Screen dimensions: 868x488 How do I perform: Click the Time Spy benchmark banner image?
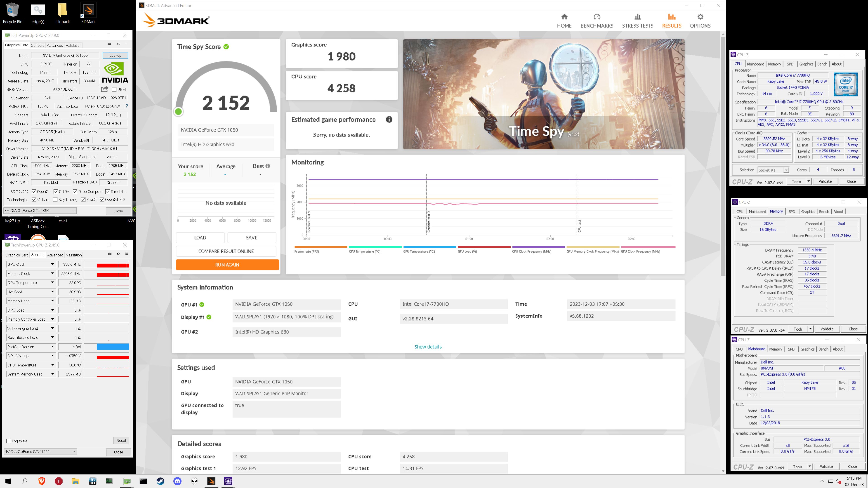[543, 94]
